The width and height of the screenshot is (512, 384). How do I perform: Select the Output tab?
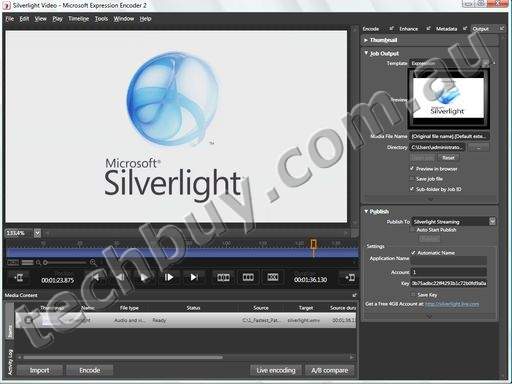[x=480, y=29]
